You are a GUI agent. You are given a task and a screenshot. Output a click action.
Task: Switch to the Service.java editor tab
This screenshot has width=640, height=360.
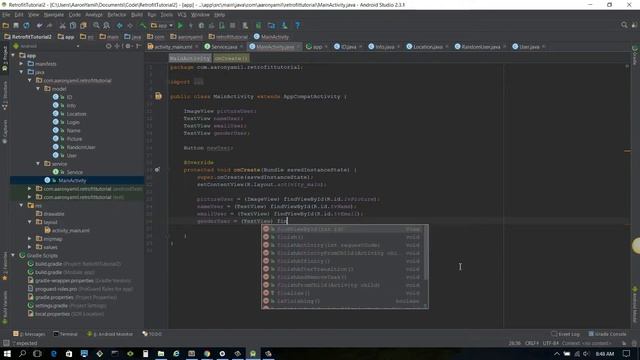click(223, 47)
